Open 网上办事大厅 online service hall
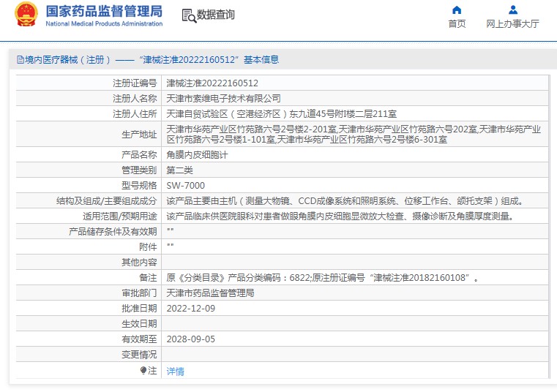Screen dimensions: 557x392 click(x=512, y=24)
